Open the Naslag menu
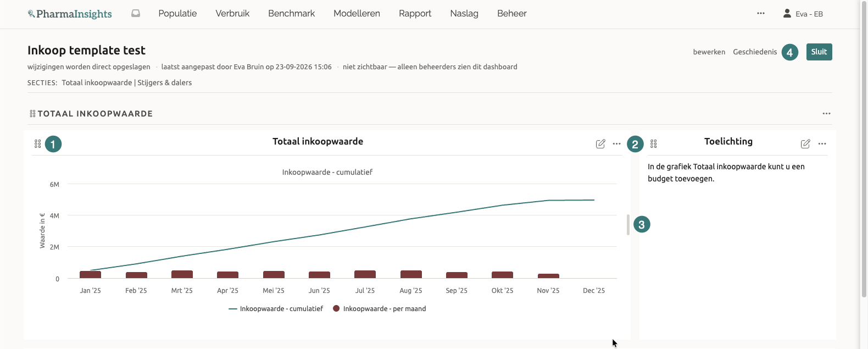Screen dimensions: 868x349 click(x=464, y=13)
